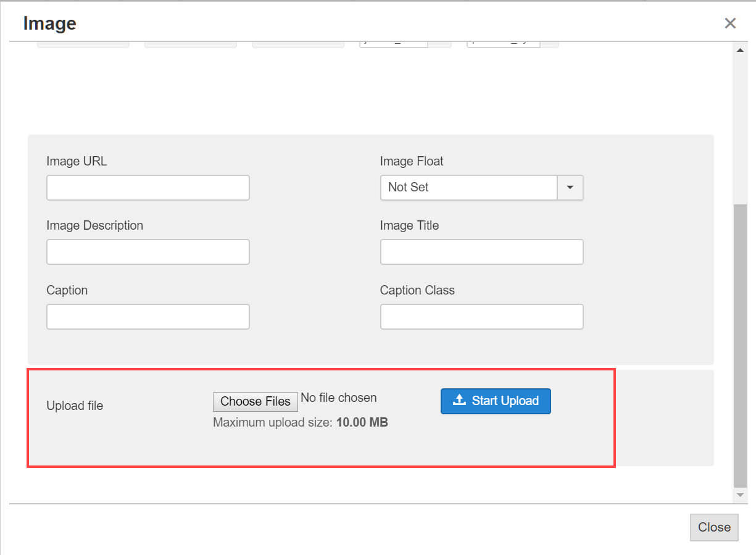Click the 'Image Title' label
This screenshot has height=555, width=756.
click(x=409, y=225)
